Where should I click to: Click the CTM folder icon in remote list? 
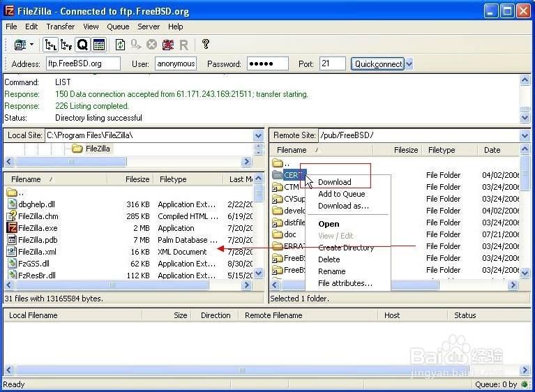[x=278, y=187]
